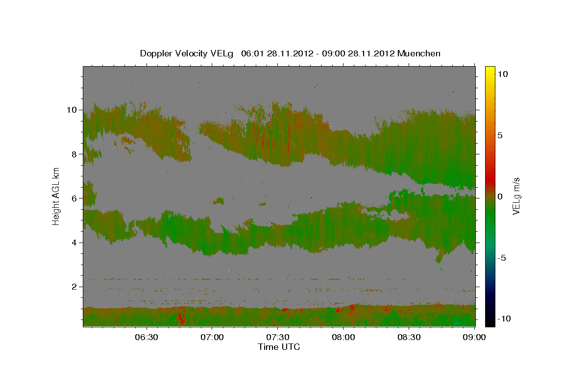Click the colorbar value -5 label

[502, 257]
